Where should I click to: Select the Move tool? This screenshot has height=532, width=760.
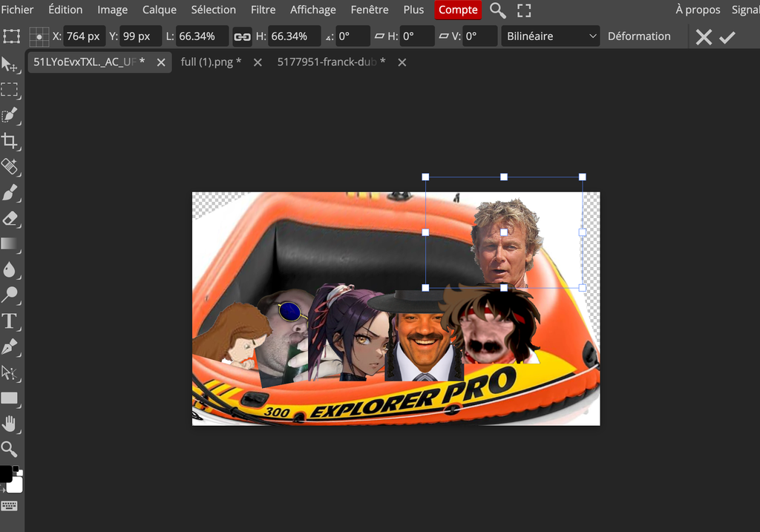[x=10, y=65]
